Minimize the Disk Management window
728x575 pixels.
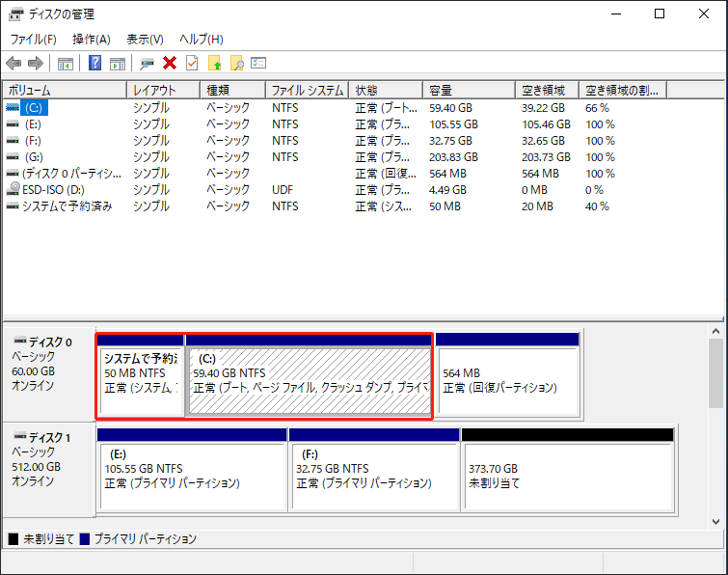pyautogui.click(x=616, y=14)
